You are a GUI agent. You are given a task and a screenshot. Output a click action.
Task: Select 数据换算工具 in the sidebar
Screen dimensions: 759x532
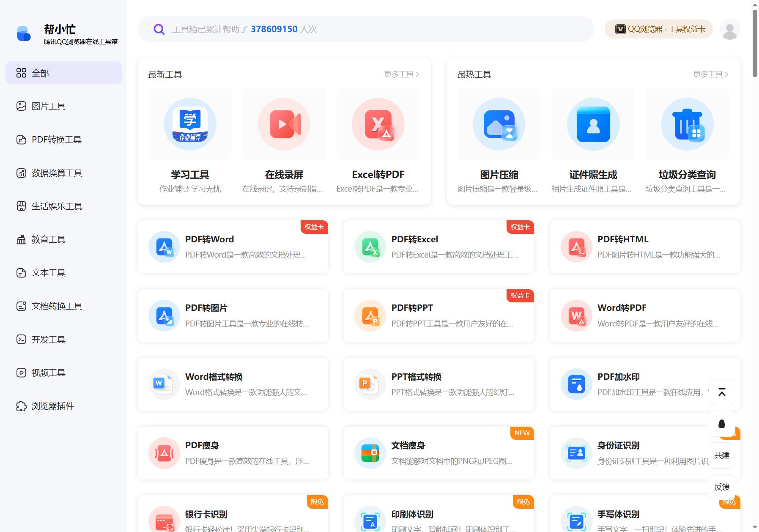coord(63,173)
